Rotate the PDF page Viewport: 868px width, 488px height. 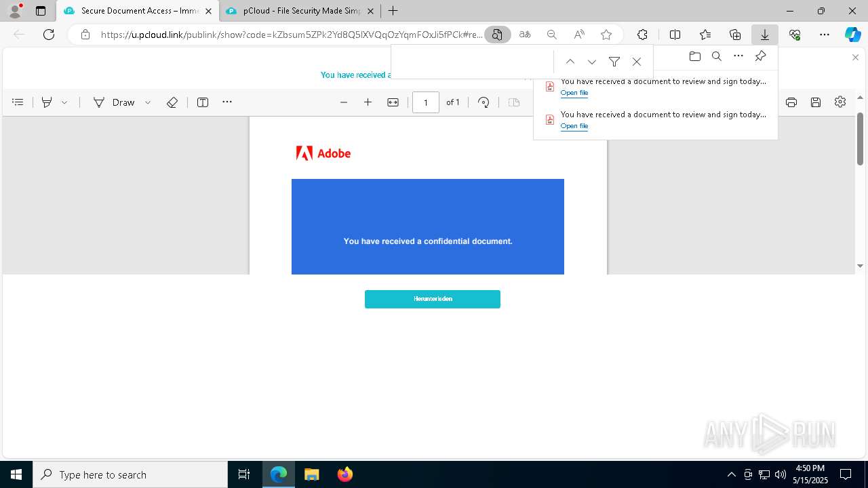point(484,102)
